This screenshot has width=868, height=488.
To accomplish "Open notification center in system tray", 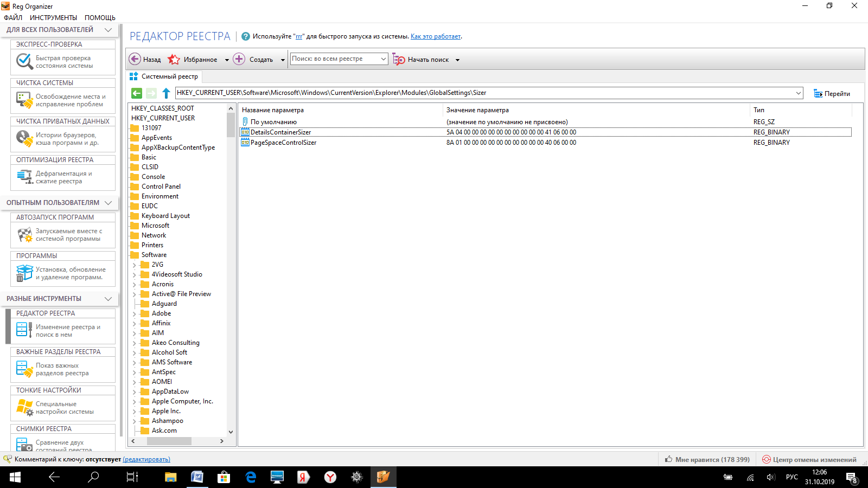I will (x=852, y=477).
